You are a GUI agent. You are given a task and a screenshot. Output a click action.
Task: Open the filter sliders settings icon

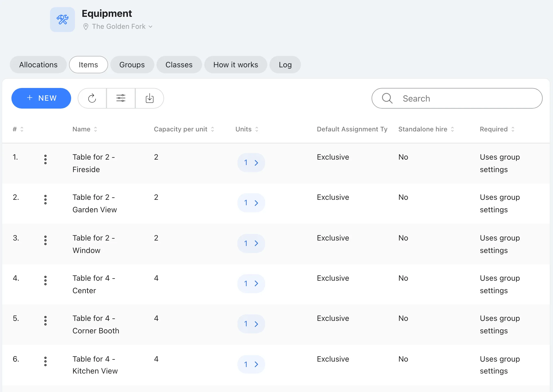click(121, 98)
